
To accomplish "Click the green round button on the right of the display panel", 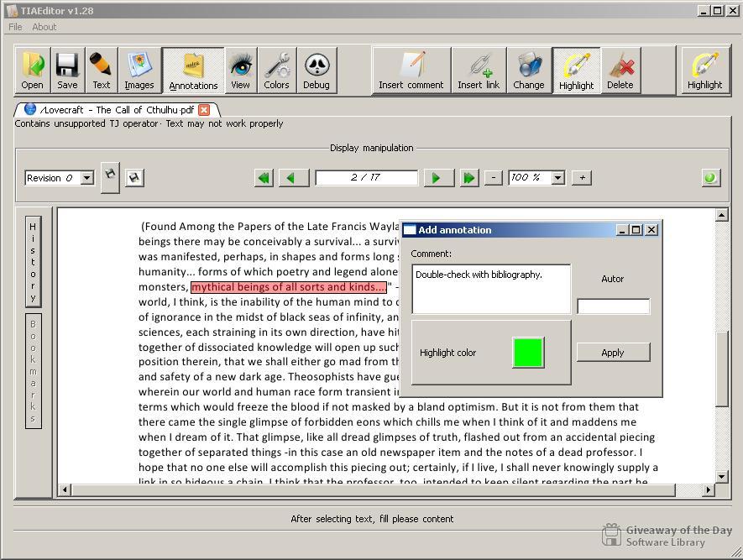I will (711, 178).
